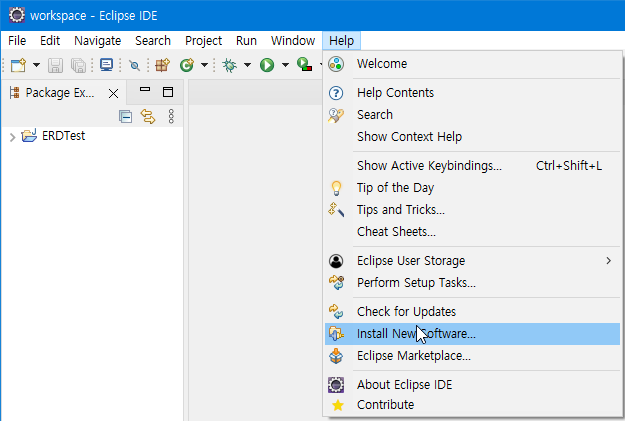Click the New wizard toolbar icon
The width and height of the screenshot is (625, 421).
pos(18,65)
